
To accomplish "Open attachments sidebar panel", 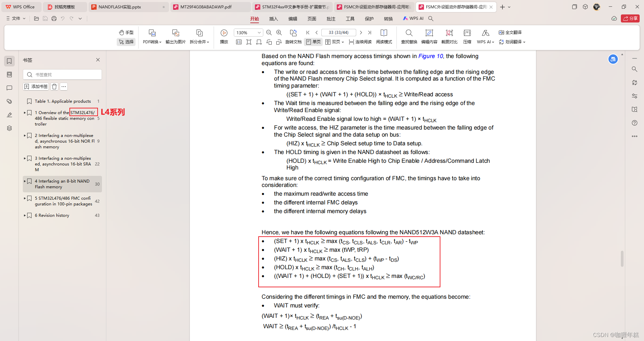I will [x=9, y=101].
